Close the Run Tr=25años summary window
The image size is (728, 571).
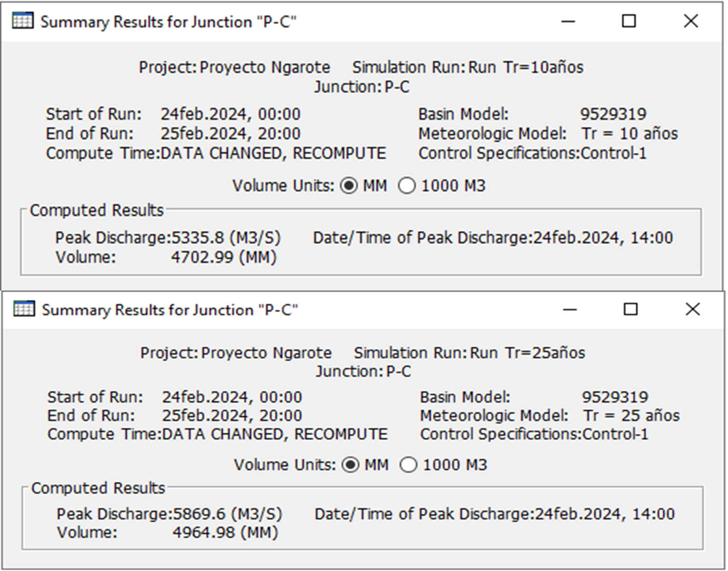pos(692,309)
